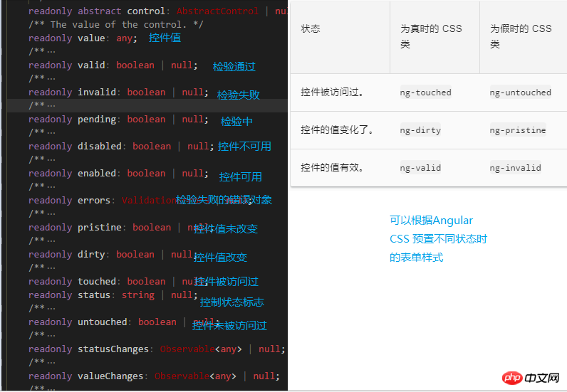Screen dimensions: 567x392
Task: Click the 'touched' property in code editor
Action: (x=97, y=281)
